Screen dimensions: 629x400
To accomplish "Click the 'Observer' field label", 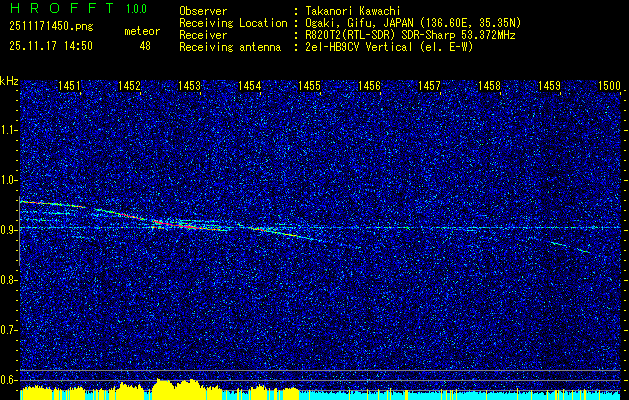I will coord(203,11).
